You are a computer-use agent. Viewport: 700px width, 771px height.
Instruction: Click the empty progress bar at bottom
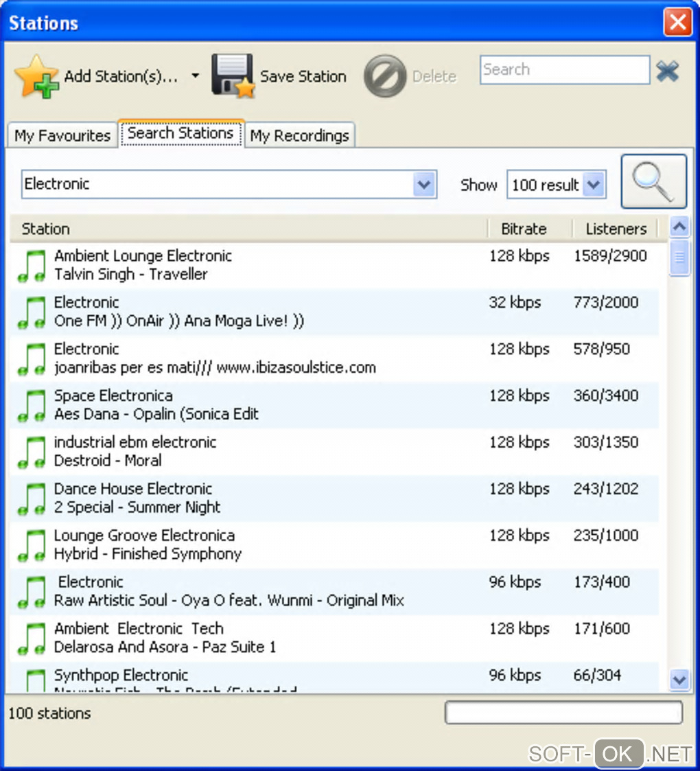[x=563, y=713]
